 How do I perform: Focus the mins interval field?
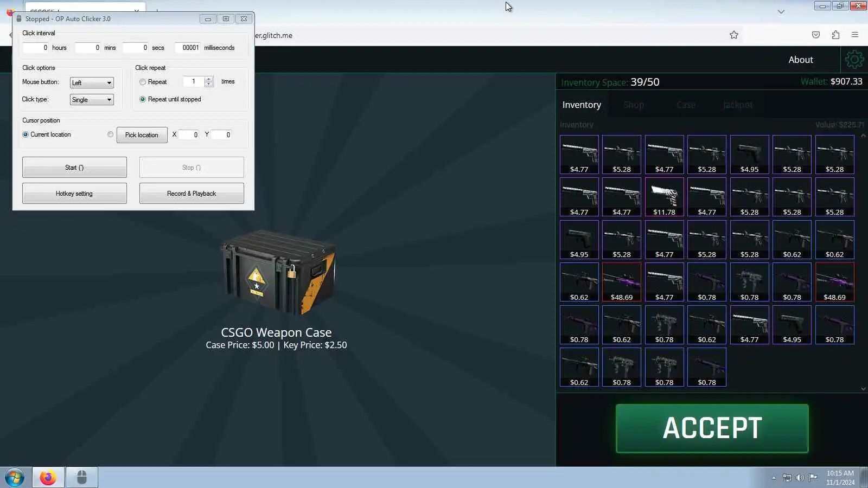88,48
